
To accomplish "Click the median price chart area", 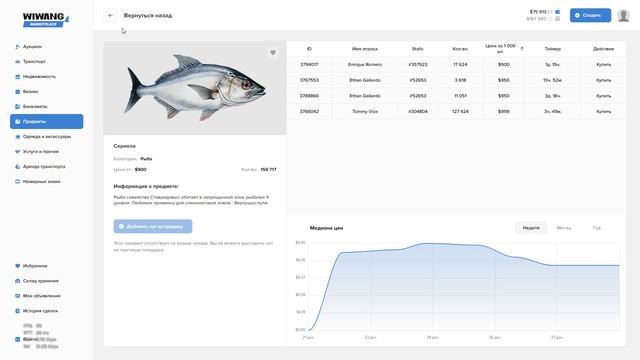I will tap(464, 287).
